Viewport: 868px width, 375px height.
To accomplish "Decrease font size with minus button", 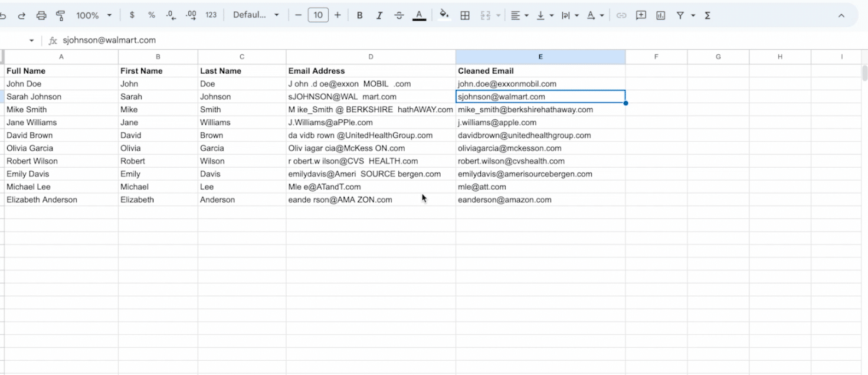I will (298, 15).
